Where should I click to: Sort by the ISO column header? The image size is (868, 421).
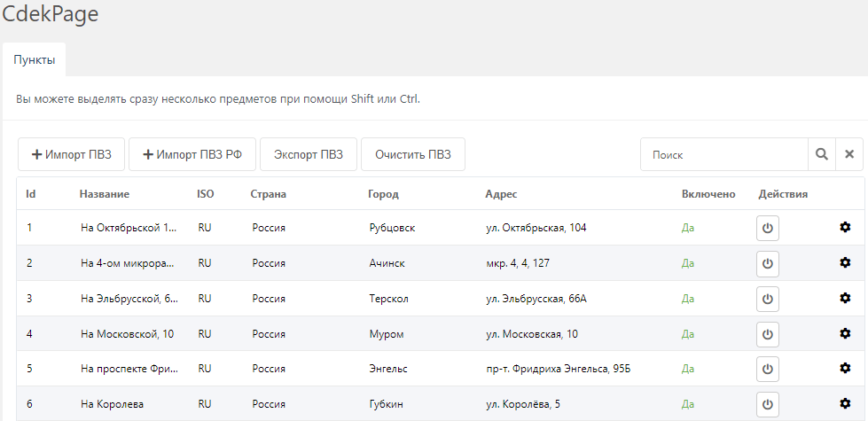click(206, 194)
